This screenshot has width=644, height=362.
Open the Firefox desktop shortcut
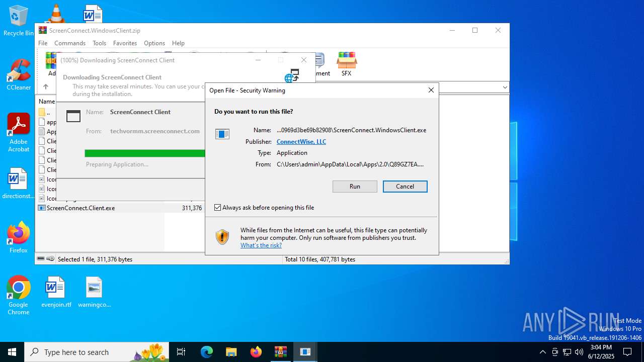click(19, 237)
